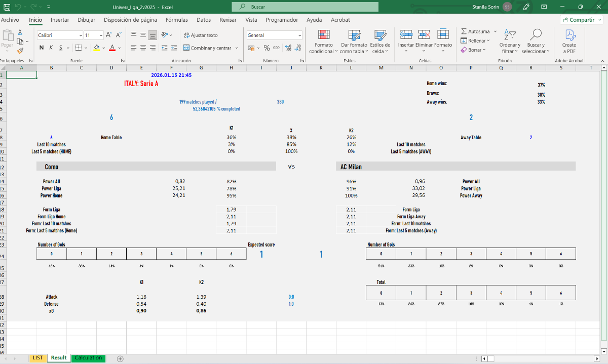Click the Copy icon
This screenshot has width=608, height=364.
[20, 41]
